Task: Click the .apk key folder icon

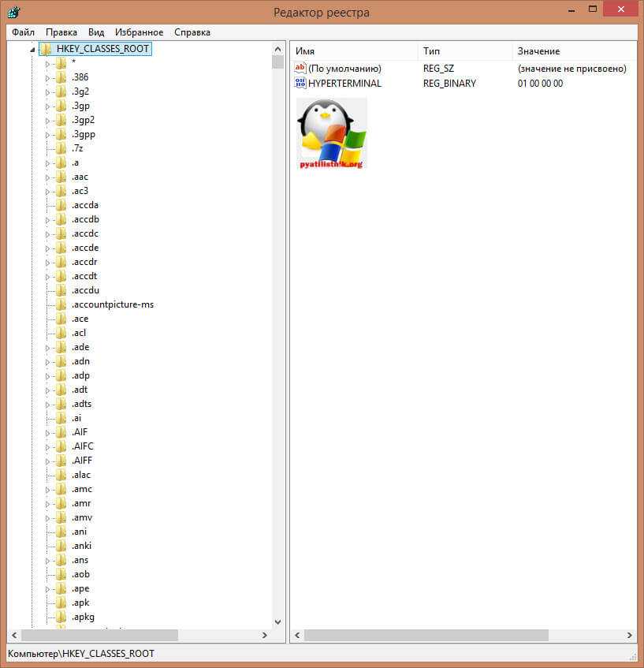Action: [x=61, y=603]
